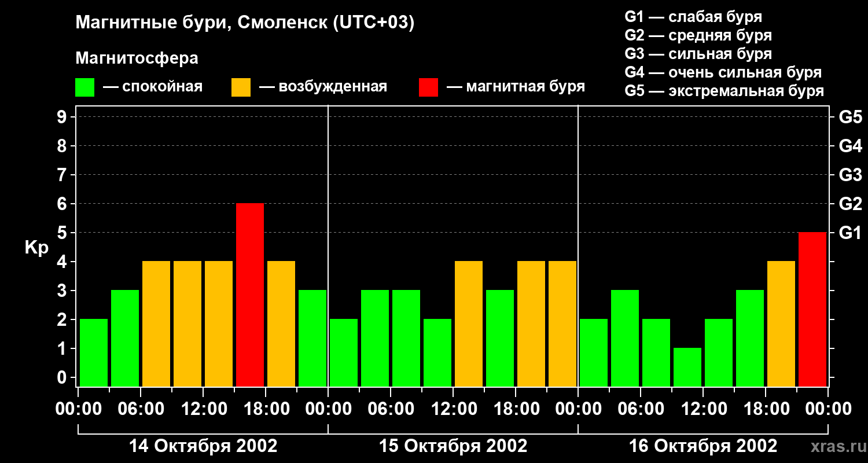Screen dimensions: 868x463
Task: Click the 16 Октября 2002 date label
Action: [703, 446]
